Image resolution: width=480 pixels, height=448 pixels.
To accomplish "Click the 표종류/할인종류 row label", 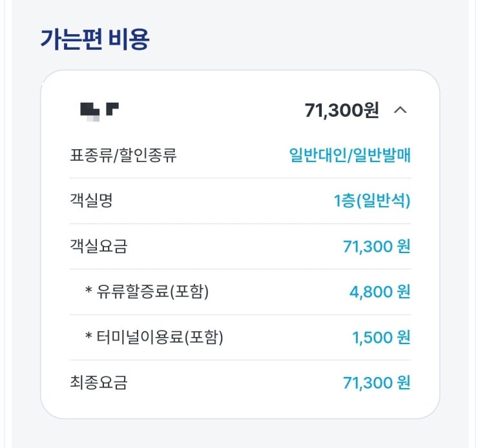I will tap(123, 156).
